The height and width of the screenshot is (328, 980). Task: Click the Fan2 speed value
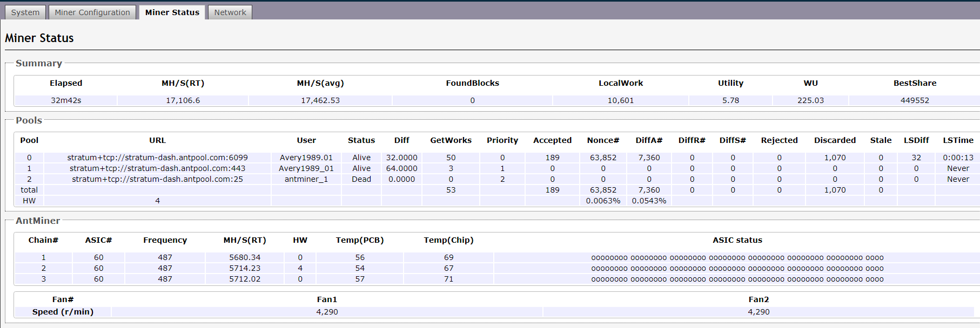pyautogui.click(x=759, y=312)
